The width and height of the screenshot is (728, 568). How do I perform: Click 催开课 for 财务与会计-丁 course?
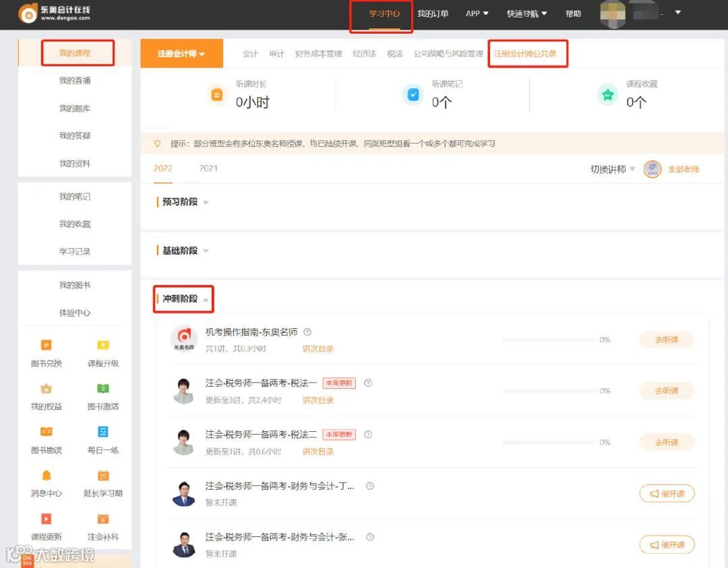(x=667, y=493)
